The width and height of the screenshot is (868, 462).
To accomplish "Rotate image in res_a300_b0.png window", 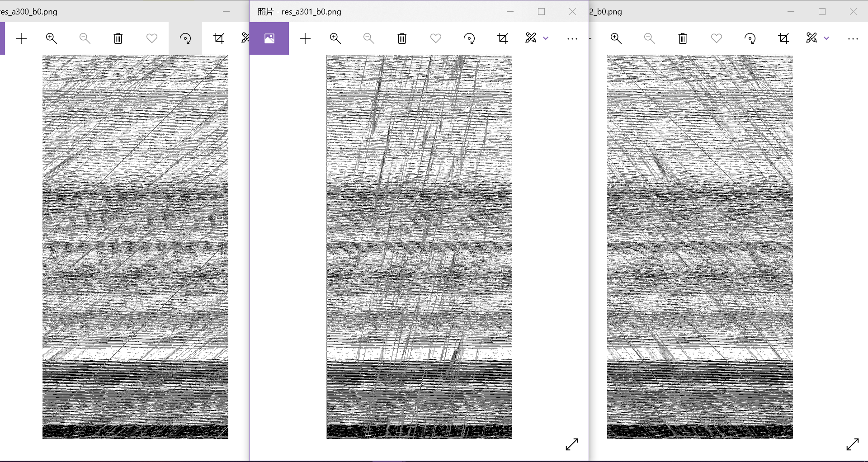I will [185, 38].
